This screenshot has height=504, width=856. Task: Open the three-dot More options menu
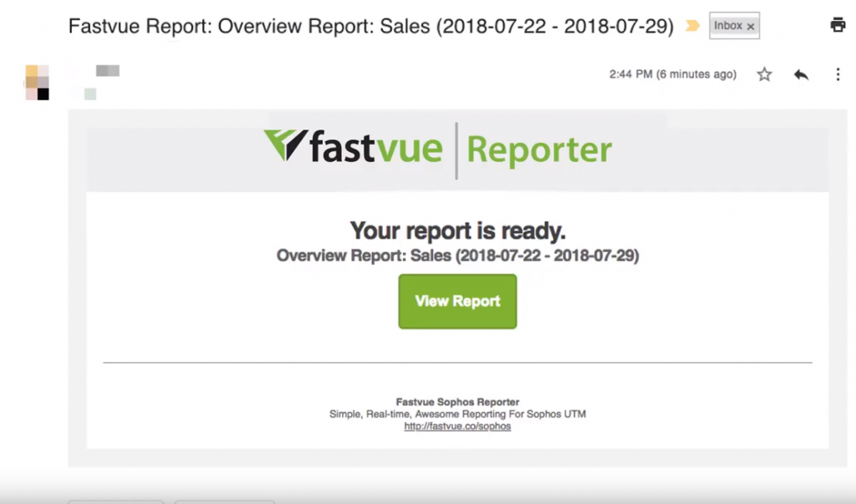point(838,74)
